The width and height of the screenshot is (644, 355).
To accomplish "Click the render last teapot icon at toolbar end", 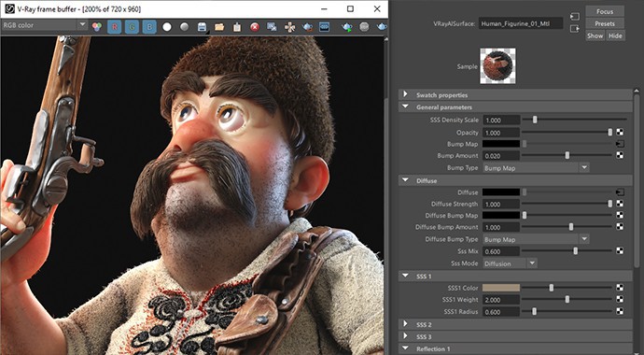I will (382, 27).
